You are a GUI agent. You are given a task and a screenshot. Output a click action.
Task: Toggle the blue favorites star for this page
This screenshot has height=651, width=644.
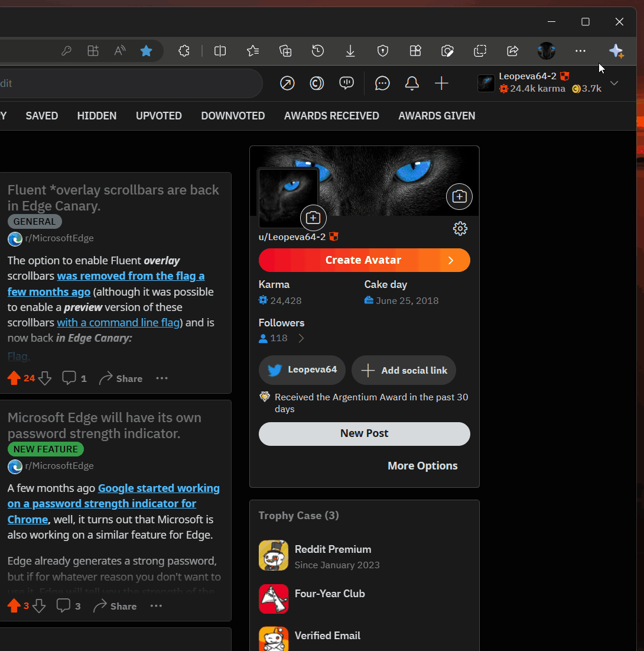(x=146, y=51)
